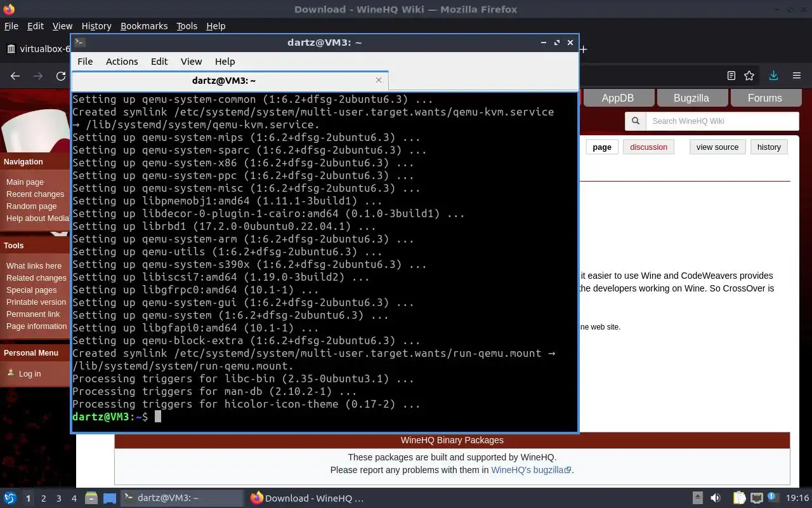Bookmark this page with star icon

tap(749, 76)
